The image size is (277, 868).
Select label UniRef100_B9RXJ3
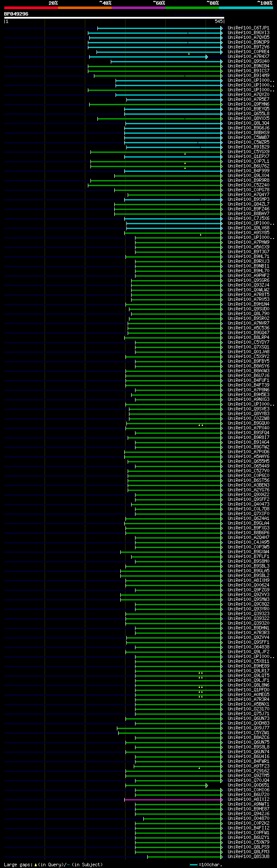[x=248, y=261]
